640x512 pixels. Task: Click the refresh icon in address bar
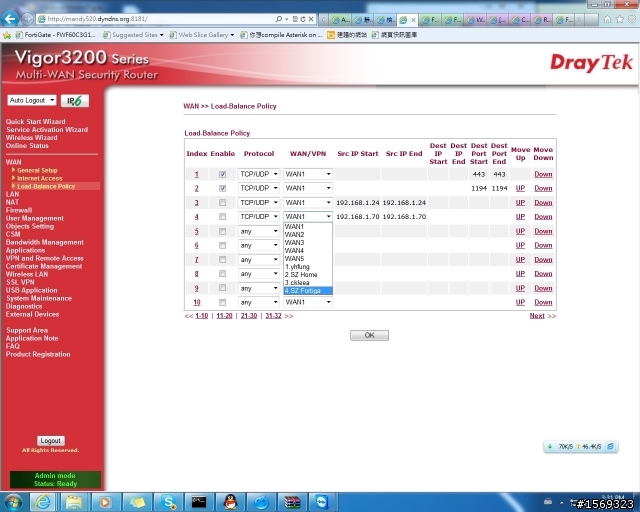coord(303,19)
